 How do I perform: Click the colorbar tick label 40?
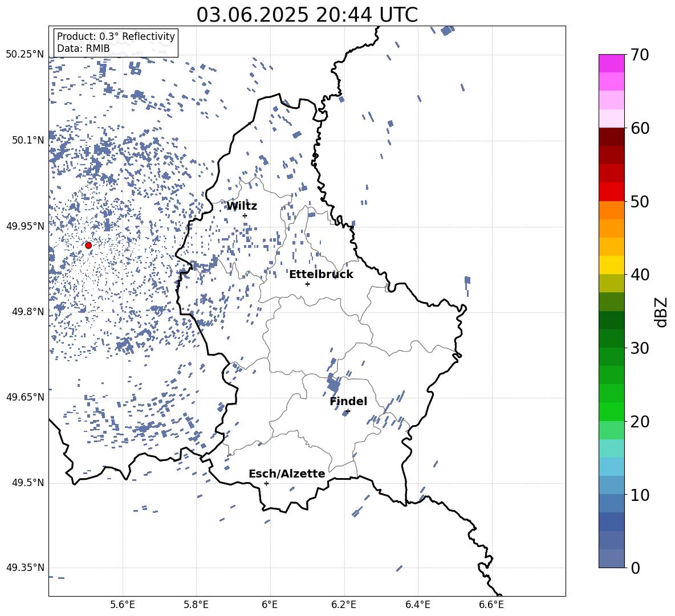coord(640,275)
